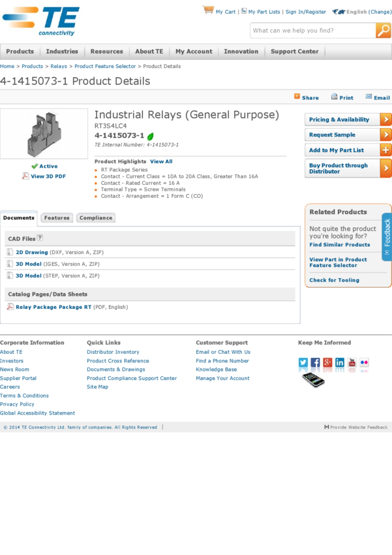The width and height of the screenshot is (392, 555).
Task: Click the search input field
Action: tap(313, 31)
